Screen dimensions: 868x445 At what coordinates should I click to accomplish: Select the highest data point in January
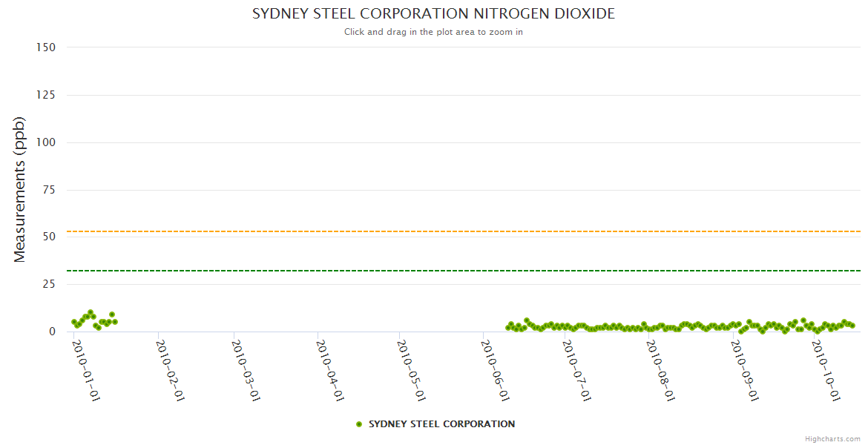click(x=91, y=313)
